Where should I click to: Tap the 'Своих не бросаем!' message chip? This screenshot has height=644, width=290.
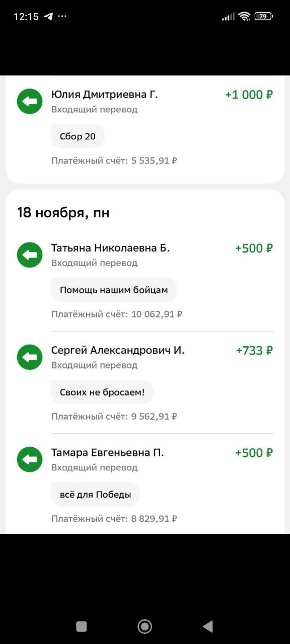(x=102, y=392)
